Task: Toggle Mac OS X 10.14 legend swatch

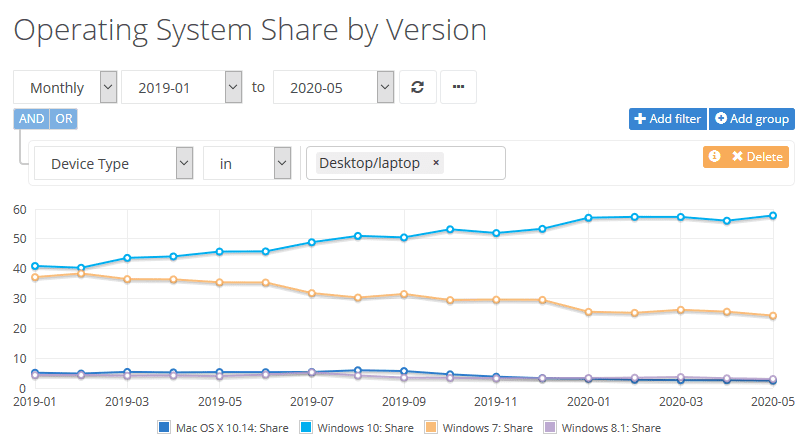Action: (x=166, y=428)
